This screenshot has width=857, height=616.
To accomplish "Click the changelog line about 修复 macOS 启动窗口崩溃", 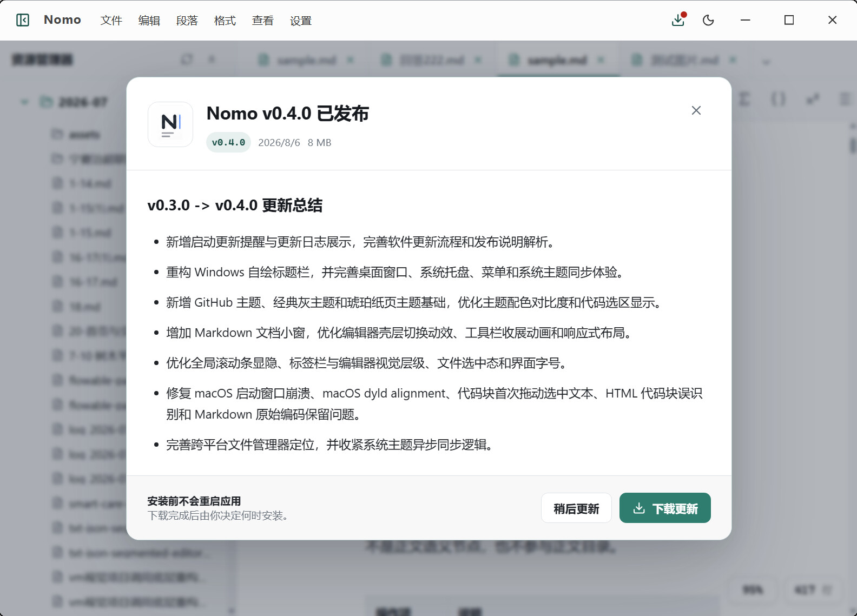I will click(x=434, y=403).
